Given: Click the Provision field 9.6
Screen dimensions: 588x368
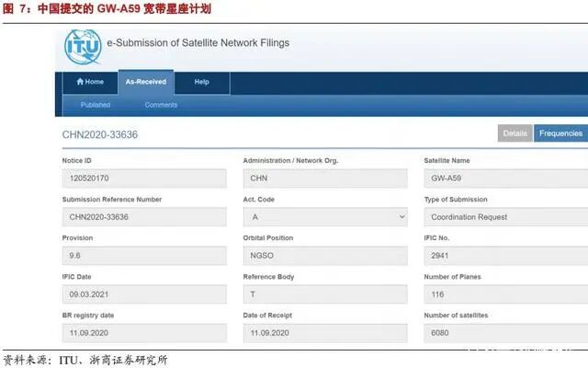Looking at the screenshot, I should click(144, 256).
